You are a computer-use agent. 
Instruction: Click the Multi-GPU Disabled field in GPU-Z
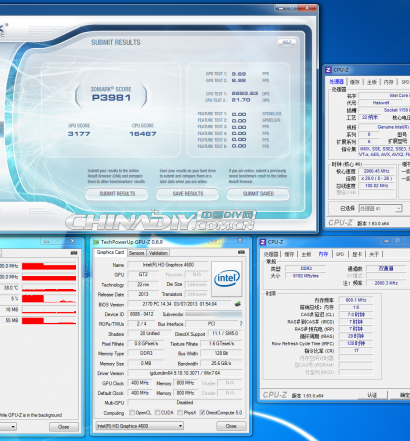[185, 402]
